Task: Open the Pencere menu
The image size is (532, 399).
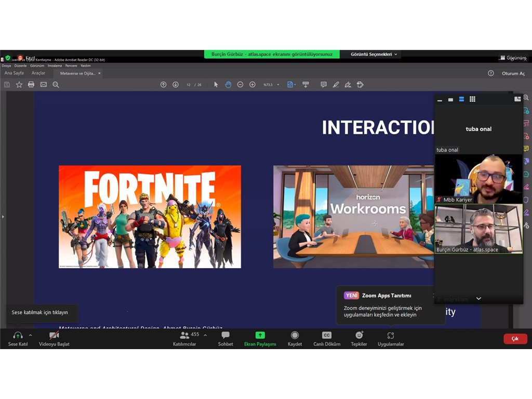Action: (x=71, y=66)
